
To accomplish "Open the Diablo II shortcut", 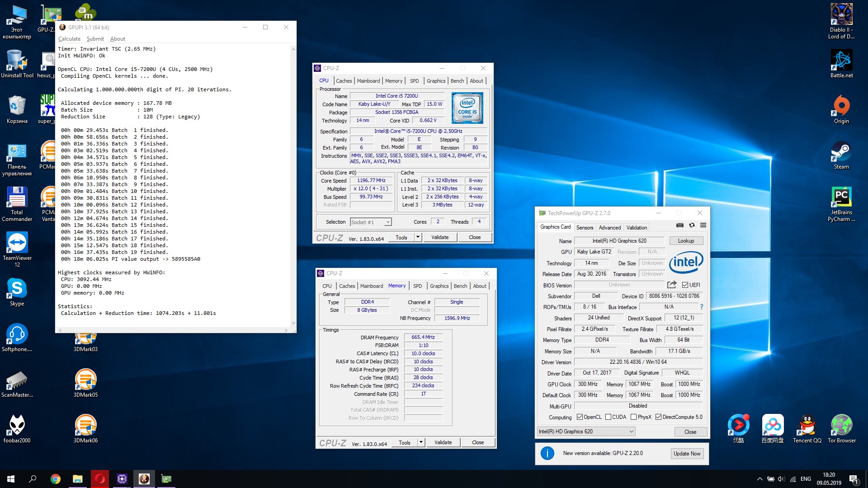I will (x=841, y=21).
